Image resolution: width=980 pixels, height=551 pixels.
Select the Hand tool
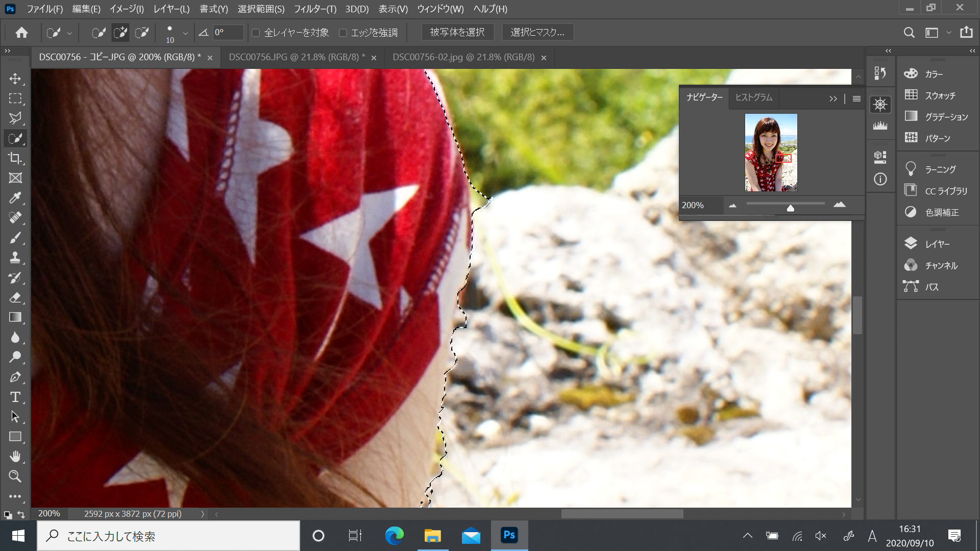(x=15, y=456)
